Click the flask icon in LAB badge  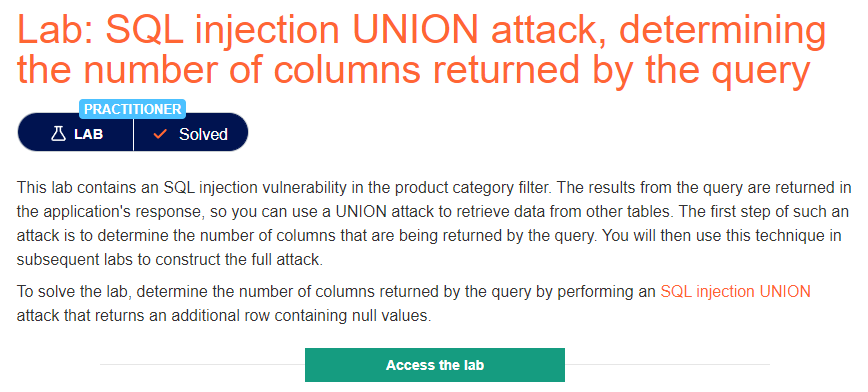(58, 134)
